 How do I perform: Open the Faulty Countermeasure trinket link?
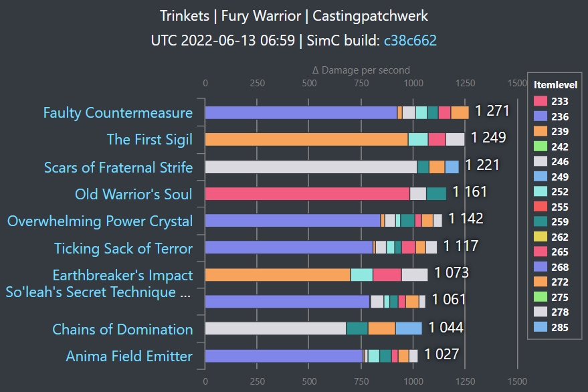(x=118, y=113)
